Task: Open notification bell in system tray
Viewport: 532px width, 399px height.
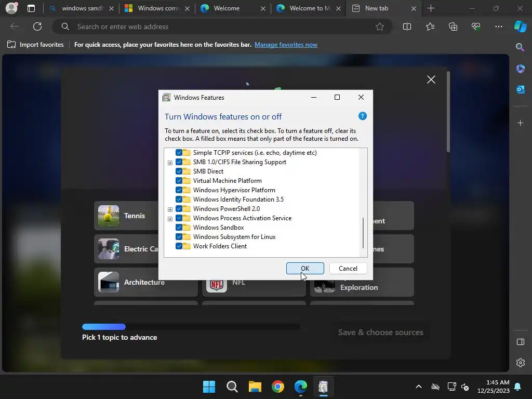Action: click(518, 387)
